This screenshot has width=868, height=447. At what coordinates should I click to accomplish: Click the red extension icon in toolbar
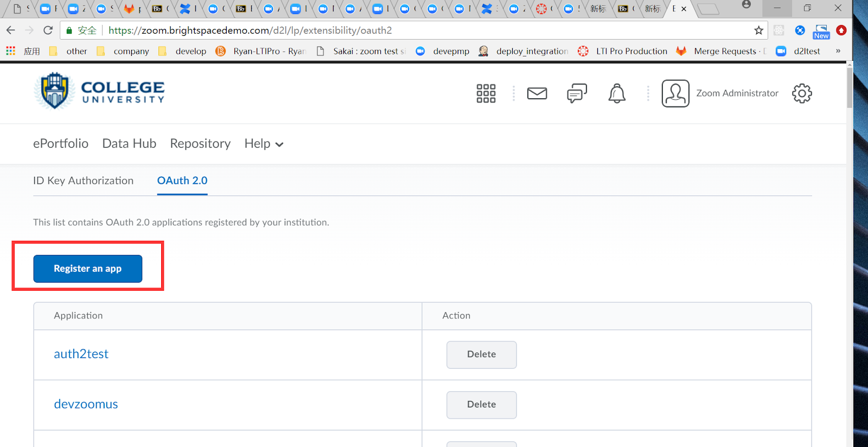841,30
